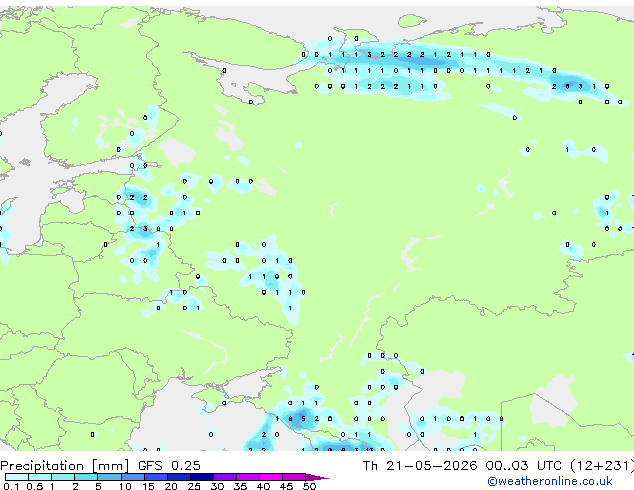
Task: Pick the legend swatch between 2 and 5
Action: 86,477
